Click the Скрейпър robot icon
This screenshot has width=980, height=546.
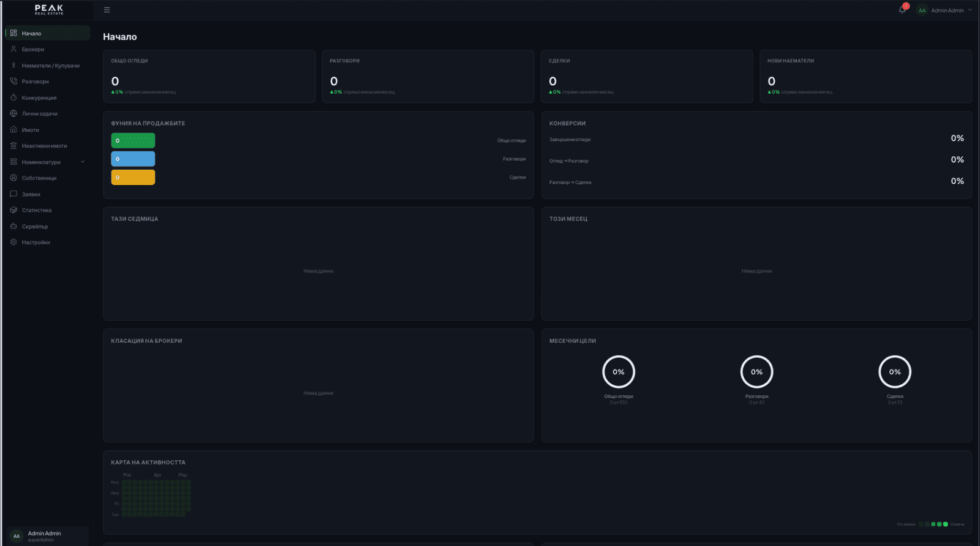[13, 226]
